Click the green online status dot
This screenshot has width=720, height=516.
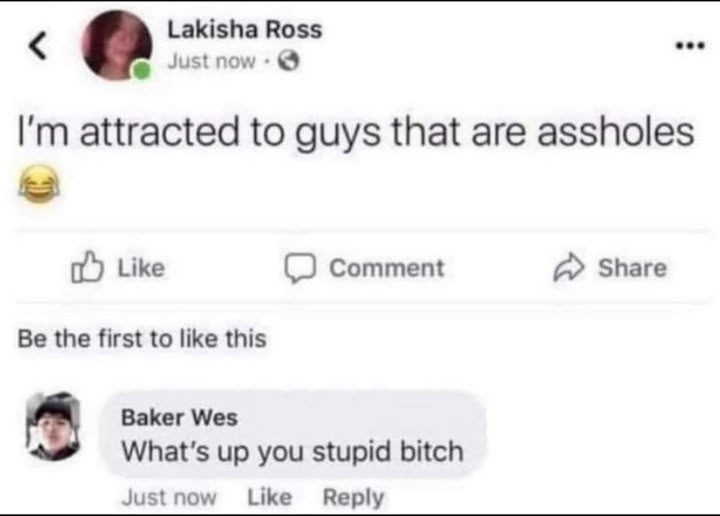point(141,70)
